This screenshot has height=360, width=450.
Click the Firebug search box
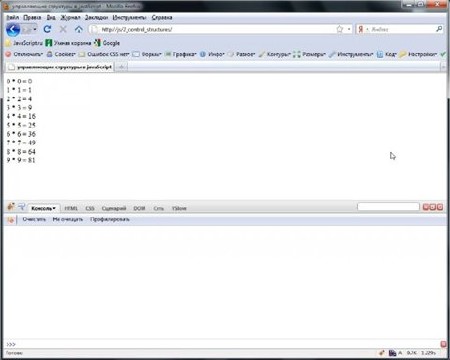pyautogui.click(x=388, y=207)
